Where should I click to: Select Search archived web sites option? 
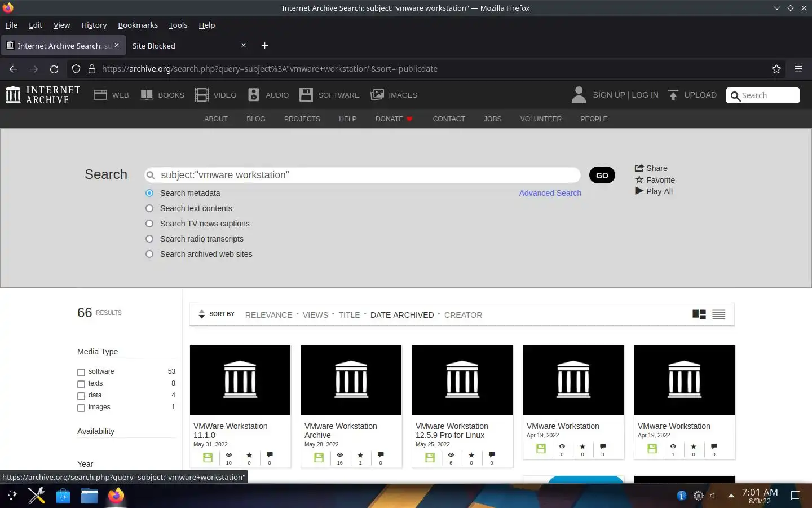(149, 254)
